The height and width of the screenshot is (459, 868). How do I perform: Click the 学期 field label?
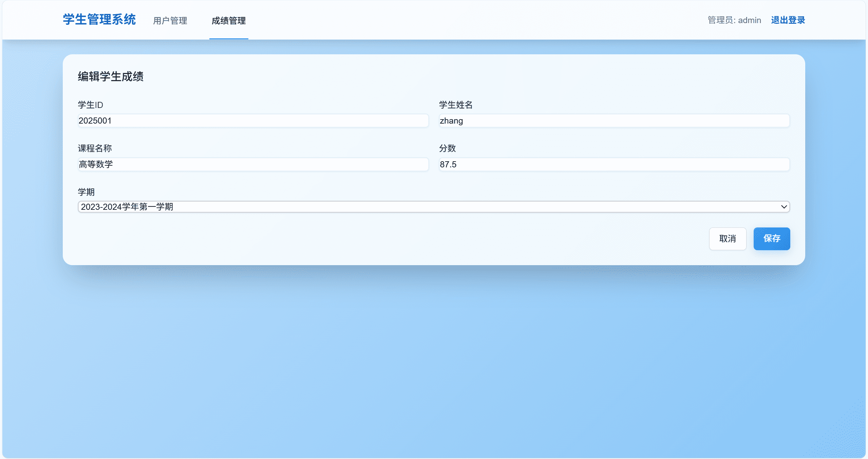pos(86,192)
